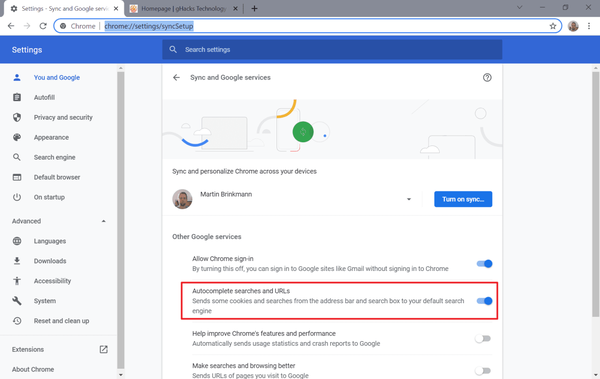600x379 pixels.
Task: Click the sidebar scrollbar up arrow
Action: coord(121,68)
